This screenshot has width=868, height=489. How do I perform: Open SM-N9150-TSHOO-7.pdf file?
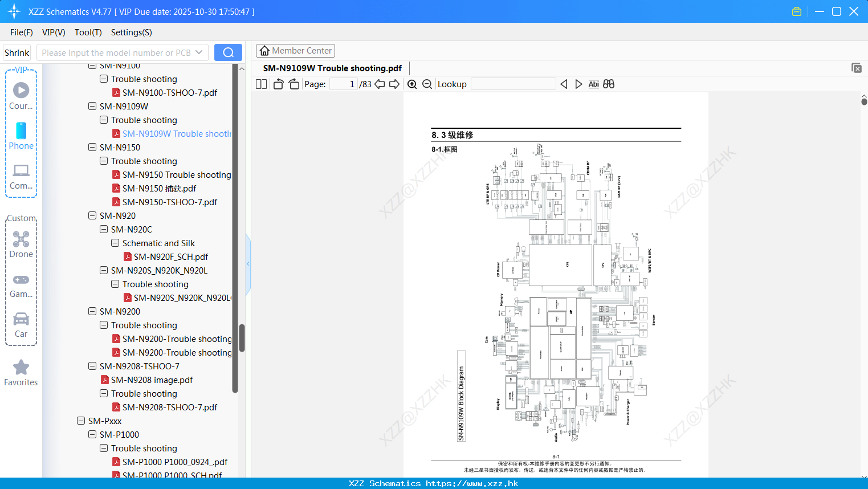coord(170,202)
